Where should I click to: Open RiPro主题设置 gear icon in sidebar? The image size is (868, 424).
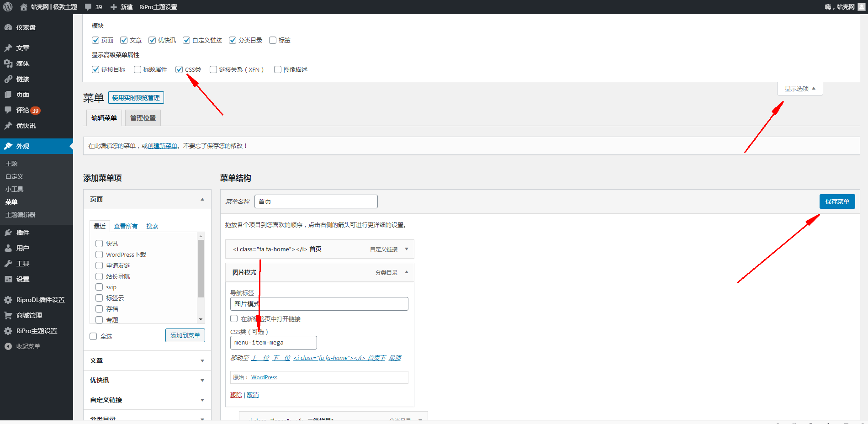[x=8, y=331]
